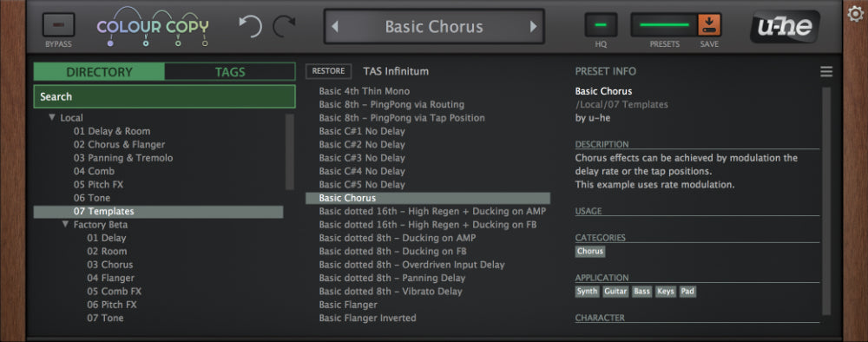
Task: Switch to the TAGS tab
Action: [x=230, y=72]
